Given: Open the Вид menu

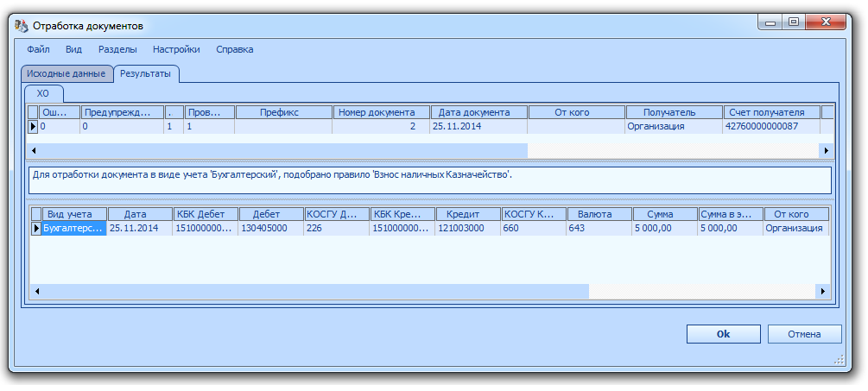Looking at the screenshot, I should point(73,49).
